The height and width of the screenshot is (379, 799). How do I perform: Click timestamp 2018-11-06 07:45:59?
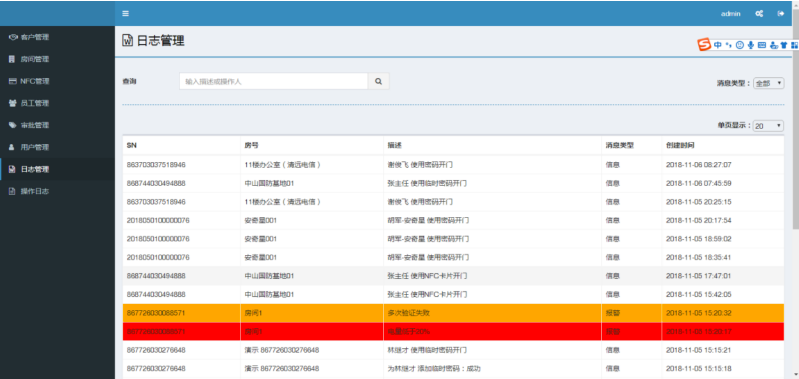coord(699,183)
